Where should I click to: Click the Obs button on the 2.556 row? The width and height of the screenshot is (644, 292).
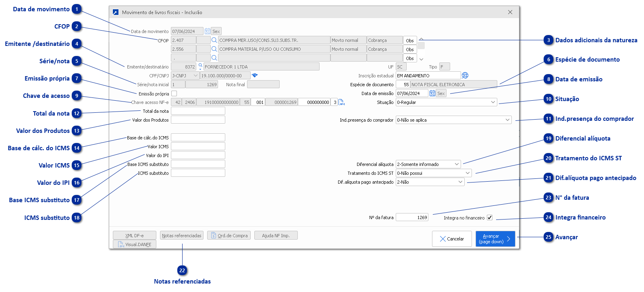click(410, 50)
